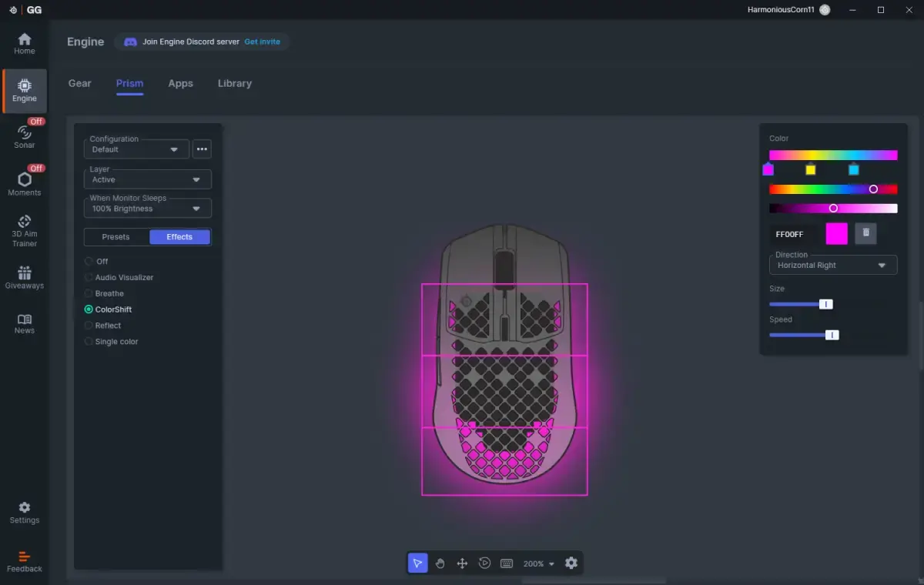Open Feedback in the sidebar
Image resolution: width=924 pixels, height=585 pixels.
[24, 562]
